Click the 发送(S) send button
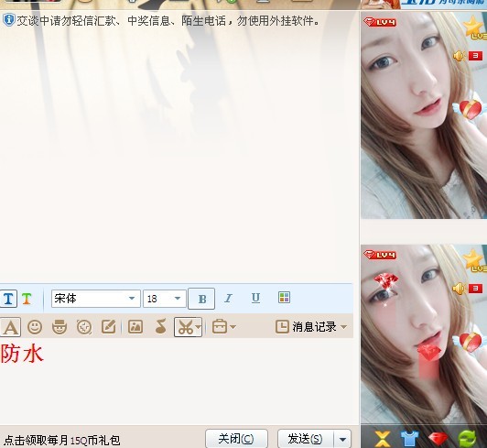This screenshot has width=487, height=448. pyautogui.click(x=305, y=439)
